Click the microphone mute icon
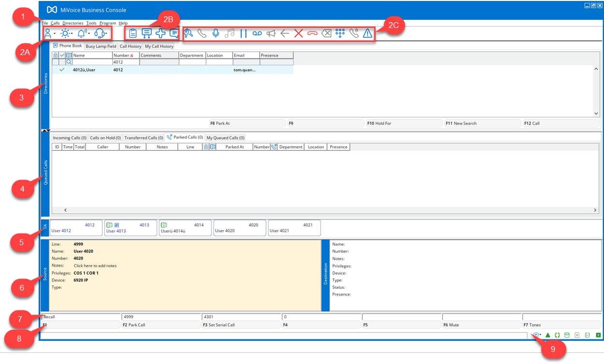 click(216, 33)
